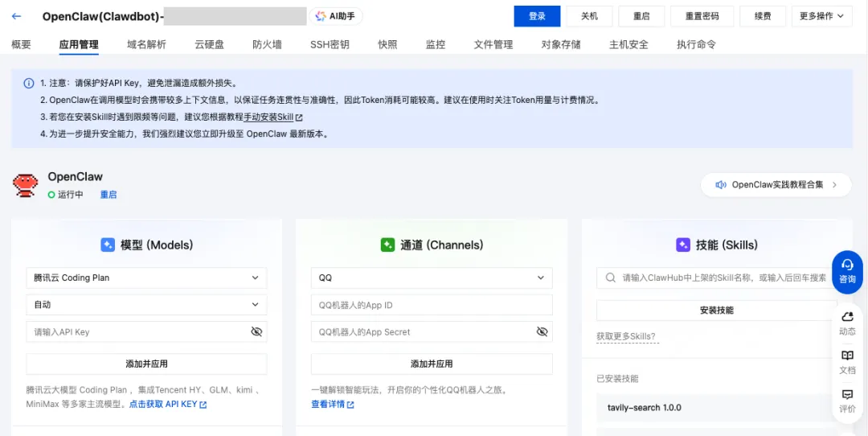Click the search magnifier icon in the Skills field
The width and height of the screenshot is (868, 436).
point(611,278)
